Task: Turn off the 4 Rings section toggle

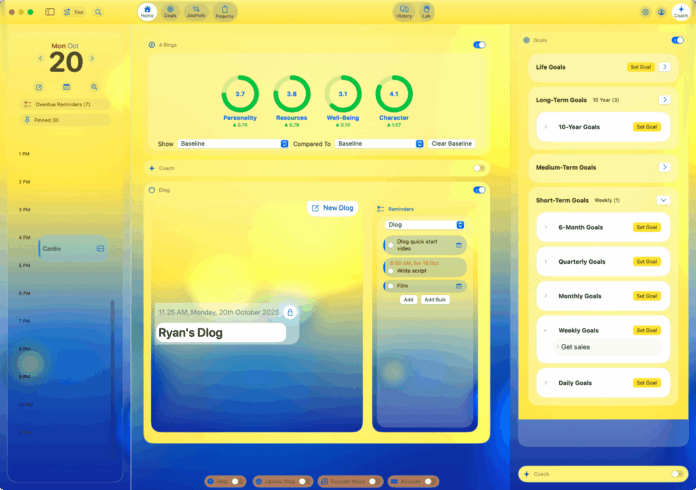Action: (479, 45)
